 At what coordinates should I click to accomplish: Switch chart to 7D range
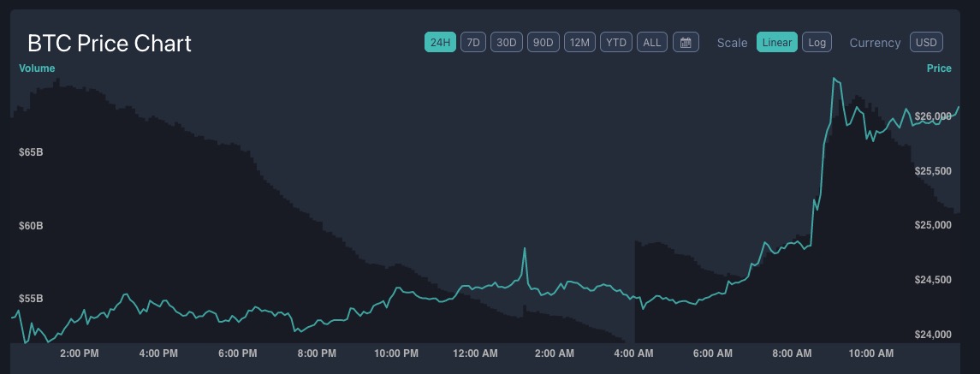point(473,42)
